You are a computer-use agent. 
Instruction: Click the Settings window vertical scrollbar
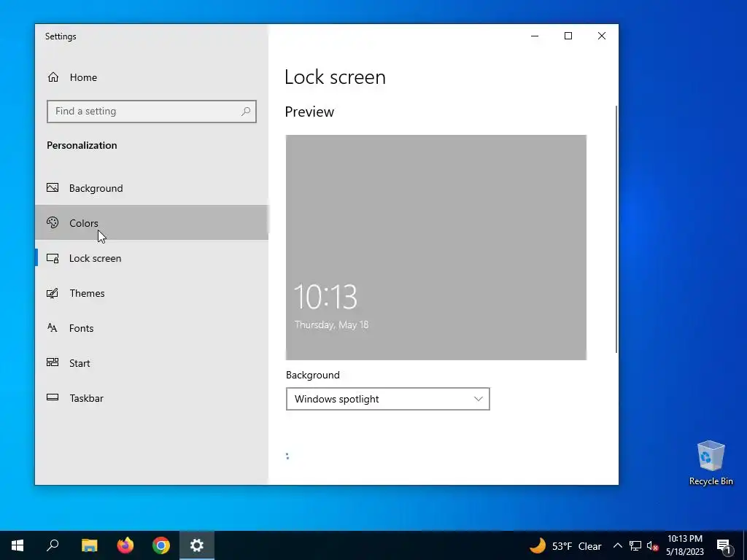pos(616,229)
